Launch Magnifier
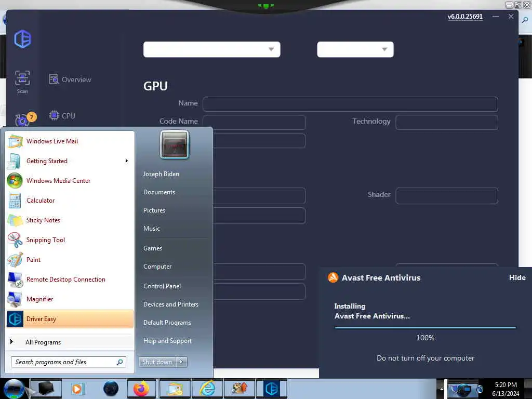This screenshot has height=399, width=532. 70,299
